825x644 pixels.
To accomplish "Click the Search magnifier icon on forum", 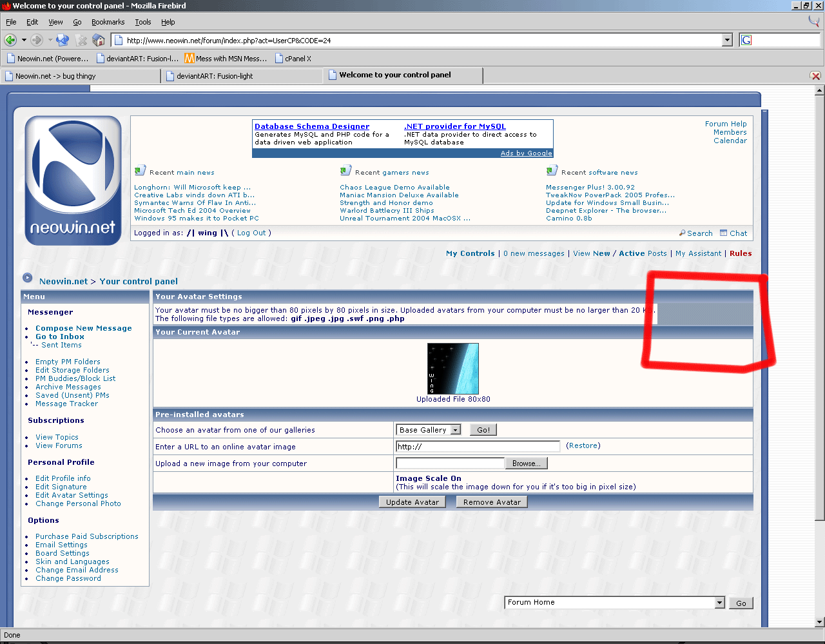I will point(683,233).
